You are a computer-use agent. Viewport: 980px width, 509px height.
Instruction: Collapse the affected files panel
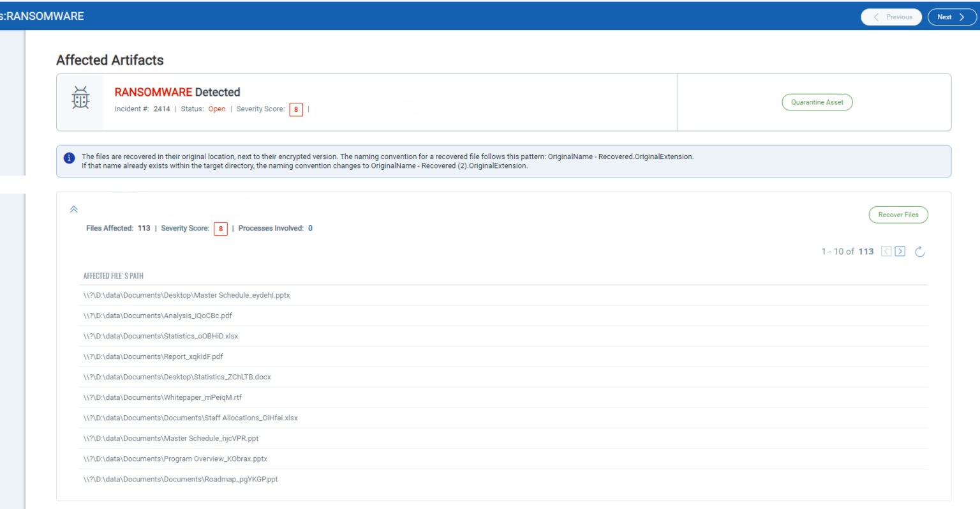[x=73, y=209]
